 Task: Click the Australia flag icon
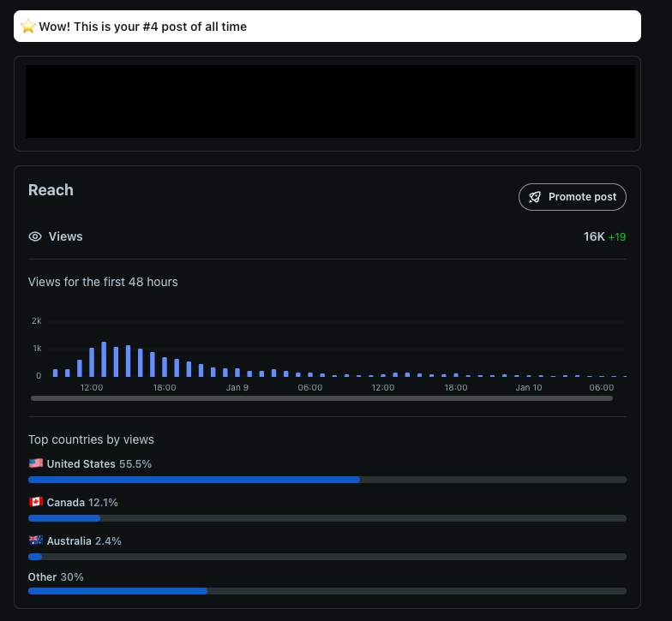(x=36, y=540)
